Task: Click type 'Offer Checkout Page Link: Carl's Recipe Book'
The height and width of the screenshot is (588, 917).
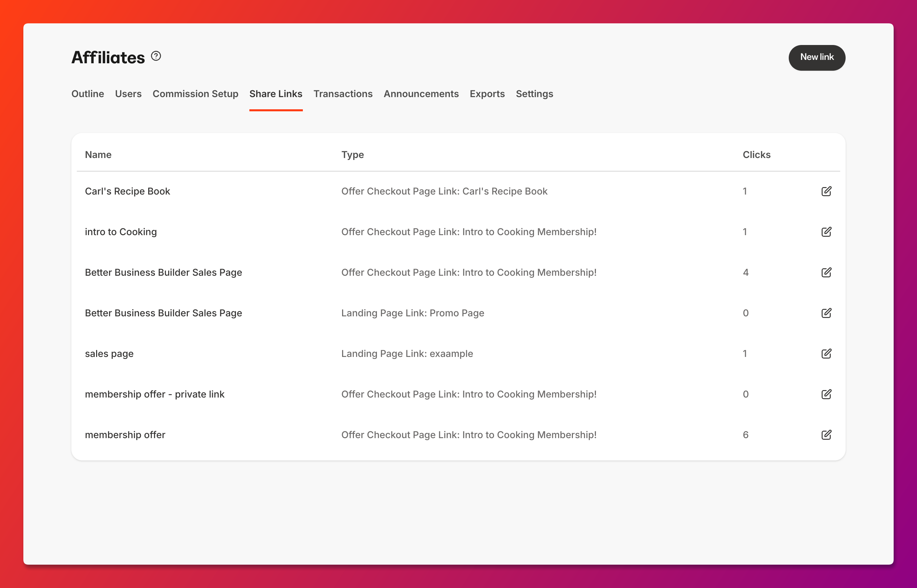Action: pyautogui.click(x=444, y=191)
